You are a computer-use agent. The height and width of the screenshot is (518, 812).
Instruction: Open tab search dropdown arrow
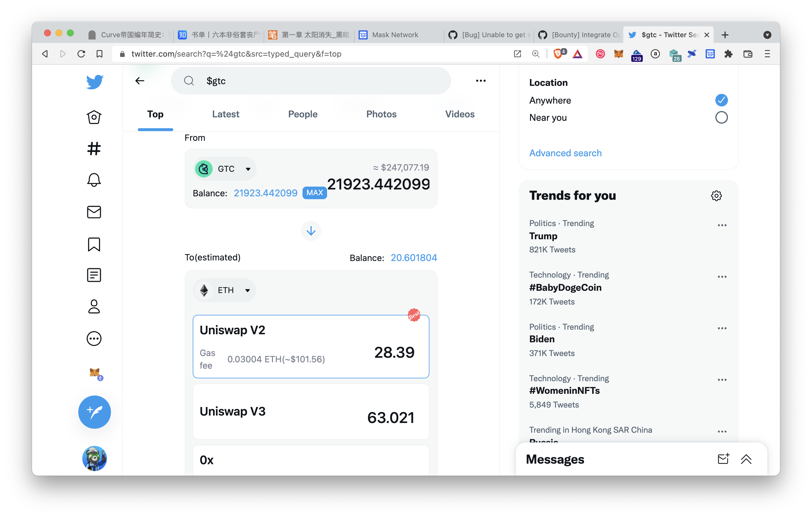767,35
